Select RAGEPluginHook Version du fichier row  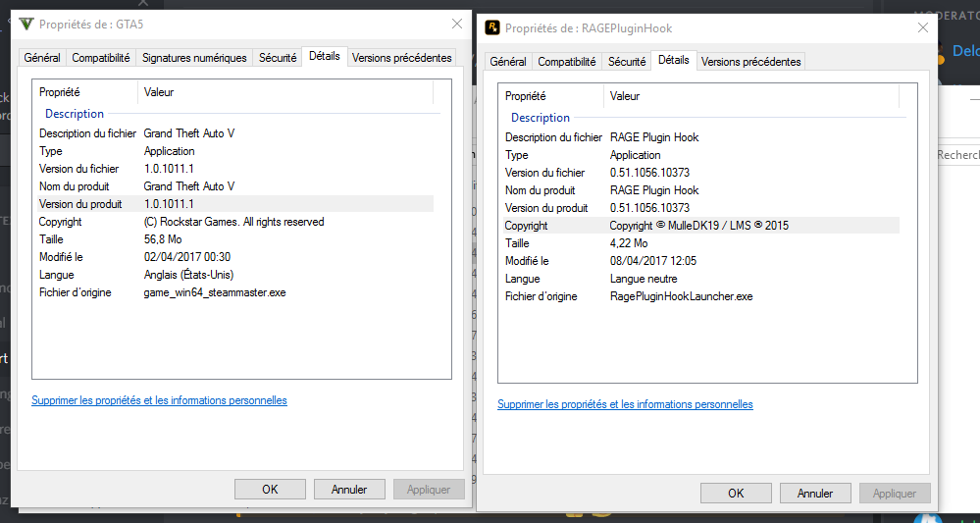pyautogui.click(x=701, y=173)
